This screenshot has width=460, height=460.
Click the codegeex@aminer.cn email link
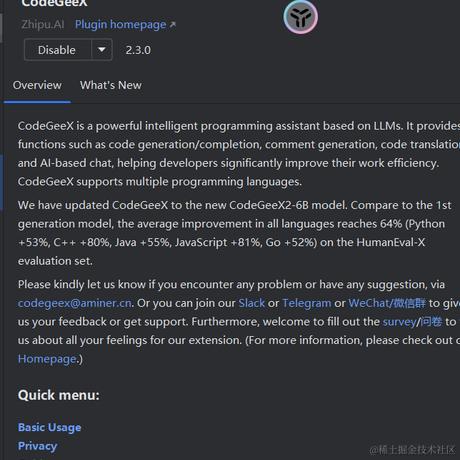pyautogui.click(x=75, y=303)
